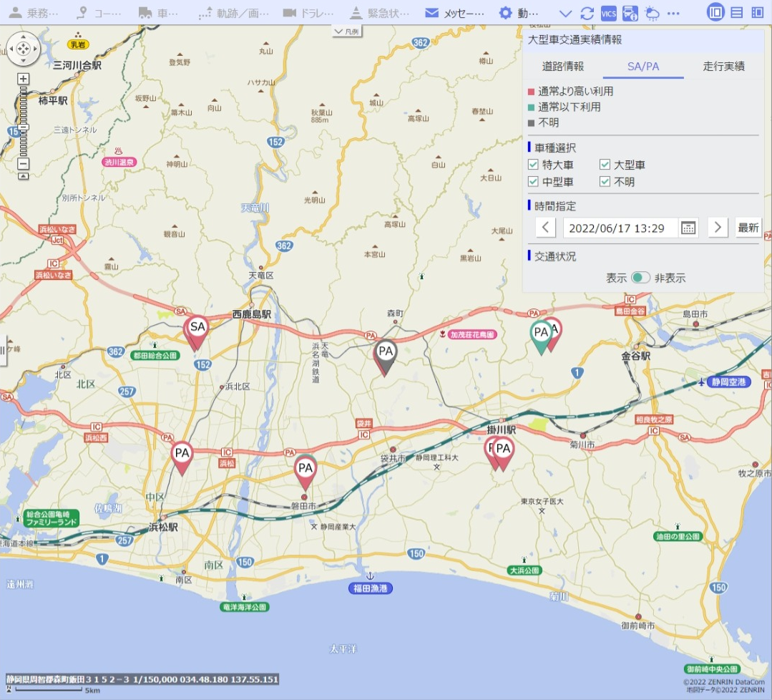Open the ドラレ… drive recorder menu
772x700 pixels.
(x=308, y=13)
